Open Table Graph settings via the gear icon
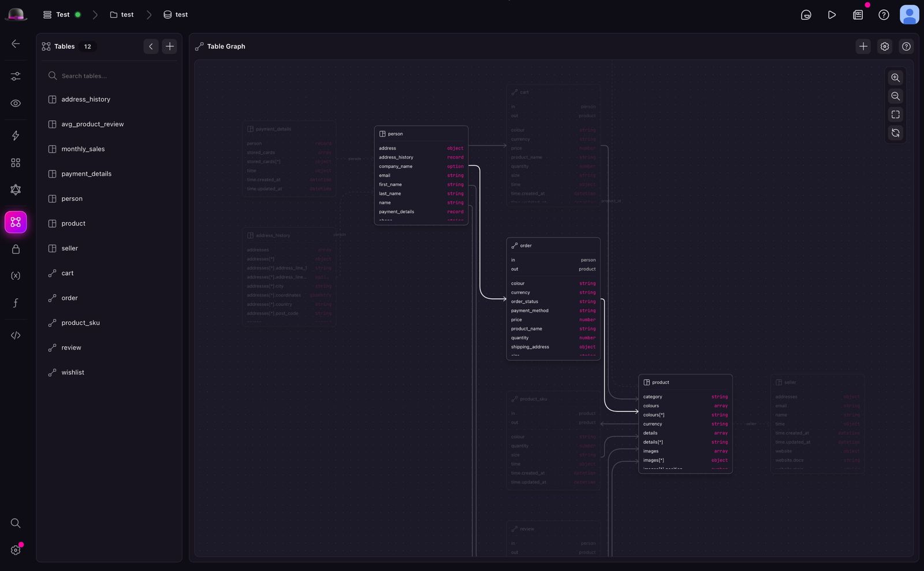924x571 pixels. pos(884,46)
